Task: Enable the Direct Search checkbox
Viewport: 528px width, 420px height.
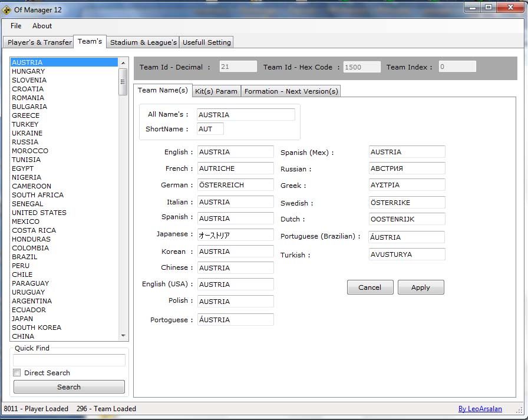Action: [x=17, y=373]
